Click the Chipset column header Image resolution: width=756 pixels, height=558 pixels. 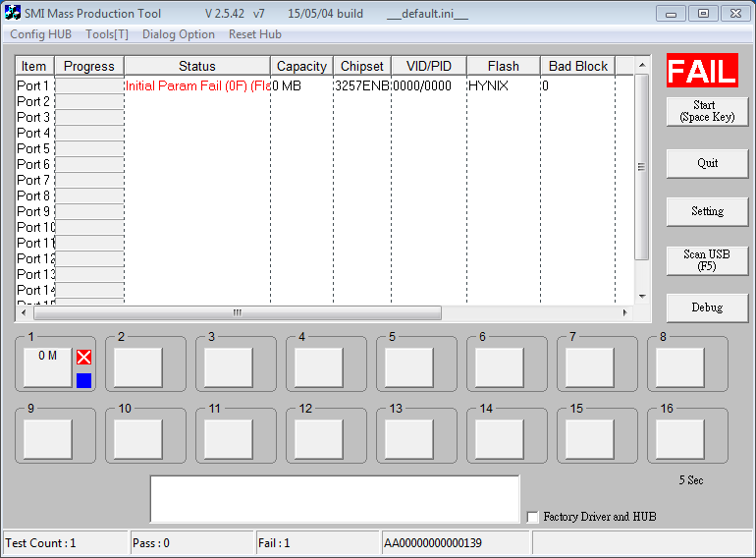tap(362, 66)
